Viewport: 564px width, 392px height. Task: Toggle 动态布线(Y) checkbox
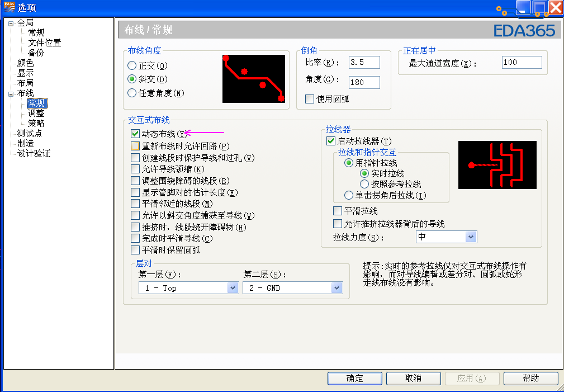pyautogui.click(x=135, y=134)
